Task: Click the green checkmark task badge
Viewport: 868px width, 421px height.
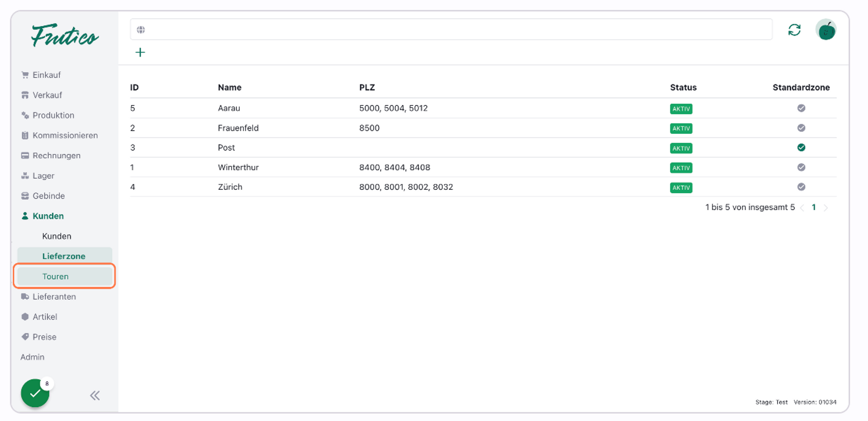Action: (35, 393)
